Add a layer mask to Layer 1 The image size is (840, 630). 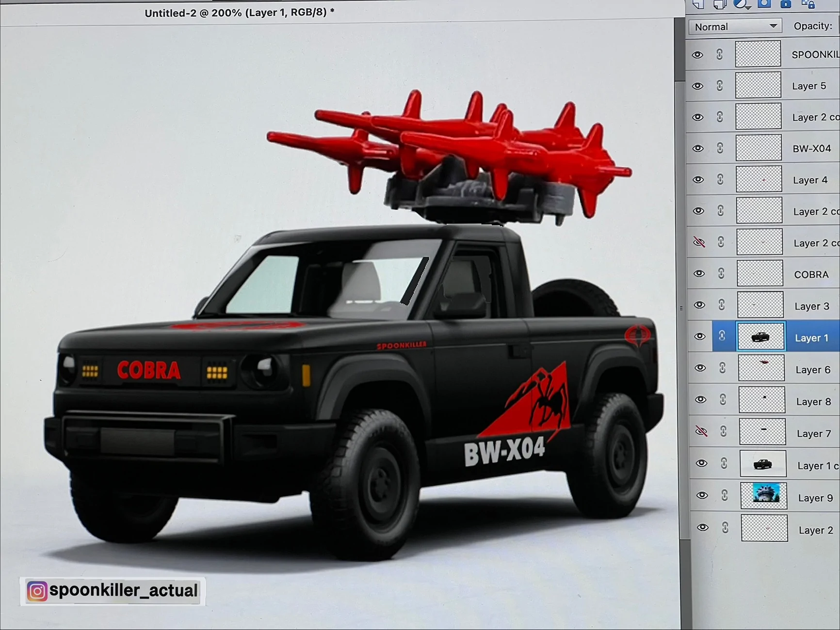[x=764, y=4]
